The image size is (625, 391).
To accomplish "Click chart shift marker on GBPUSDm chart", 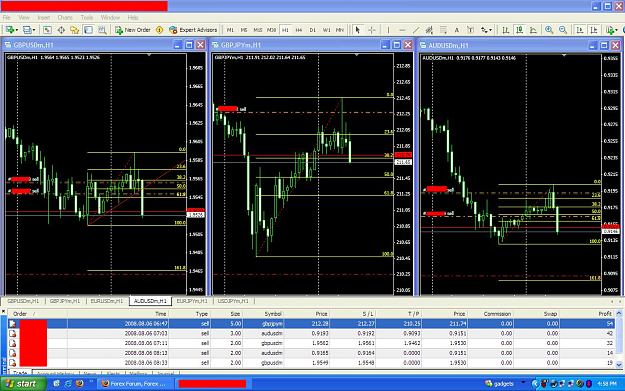I will tap(149, 55).
